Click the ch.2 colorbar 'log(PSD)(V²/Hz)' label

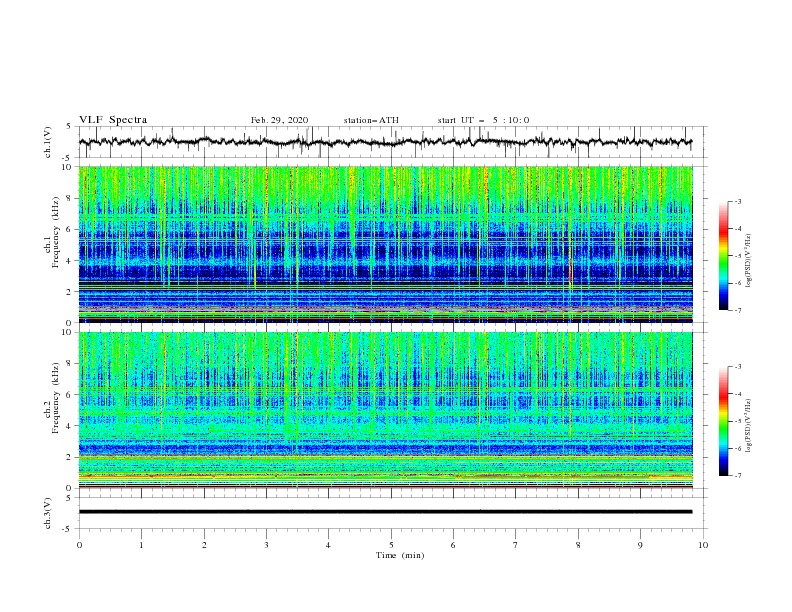[749, 426]
